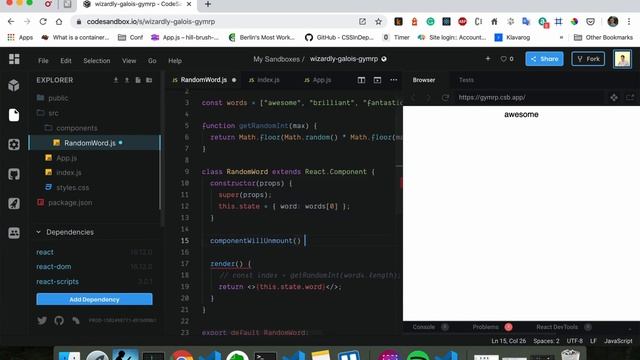Open the Selection menu

[97, 61]
